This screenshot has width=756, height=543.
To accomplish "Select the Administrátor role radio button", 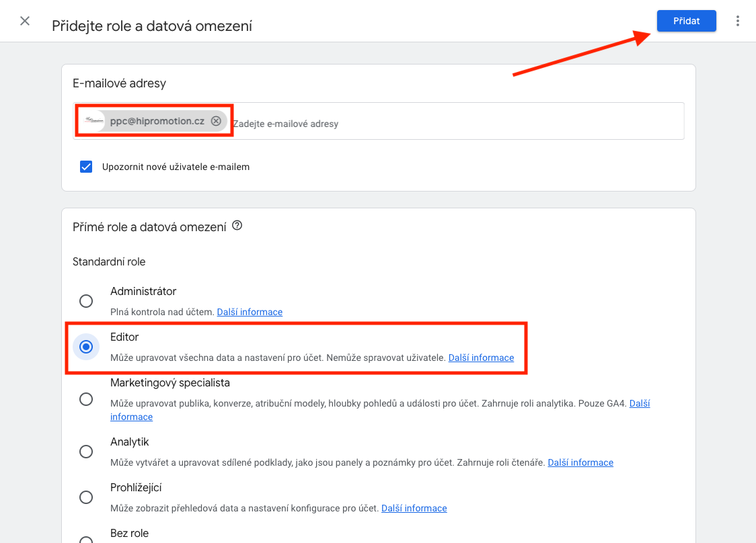I will (86, 301).
